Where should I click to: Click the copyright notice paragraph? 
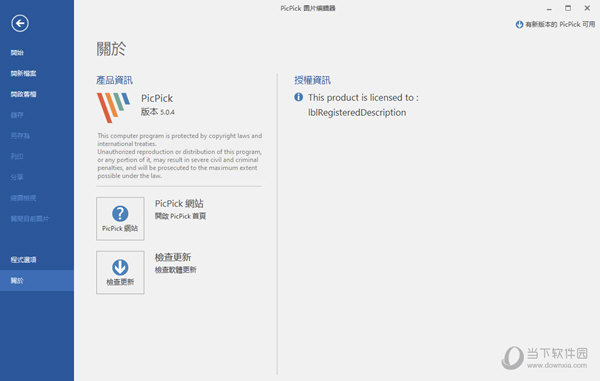coord(179,156)
